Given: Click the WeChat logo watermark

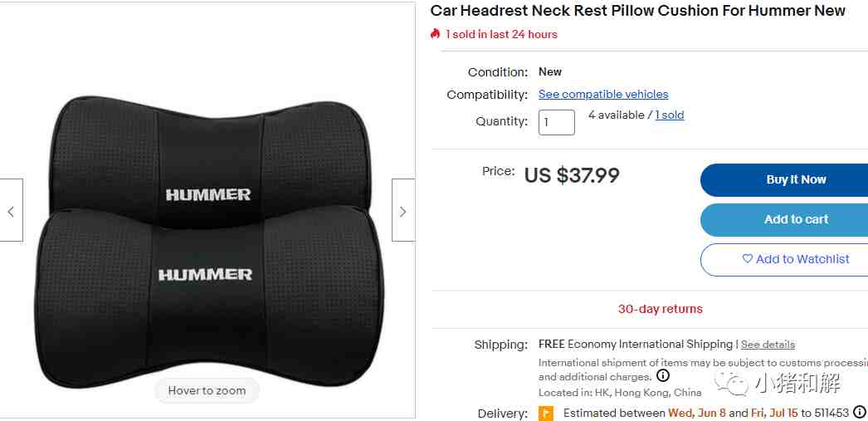Looking at the screenshot, I should pyautogui.click(x=731, y=384).
